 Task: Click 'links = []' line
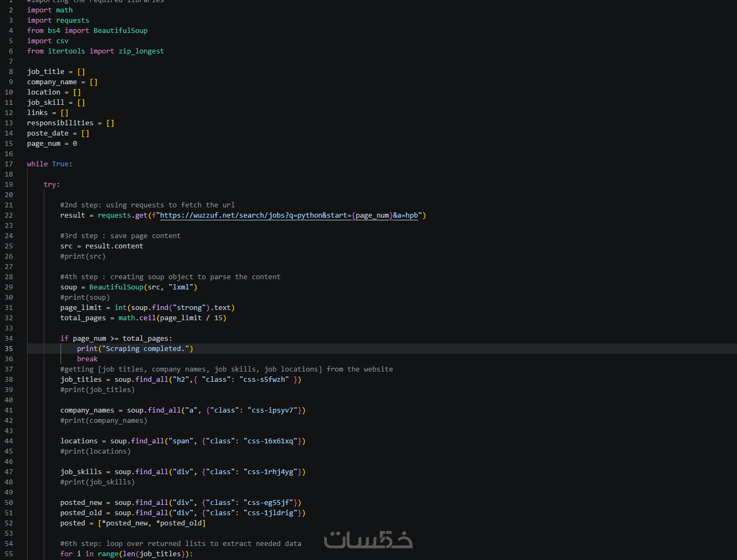pos(48,113)
